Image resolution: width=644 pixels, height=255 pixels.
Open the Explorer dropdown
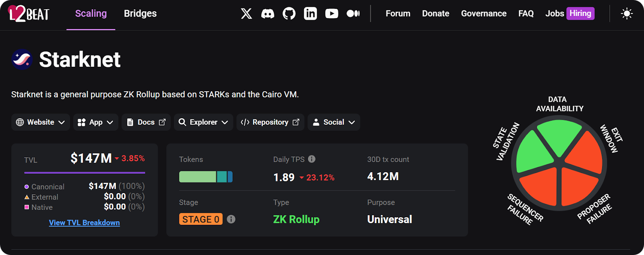[x=203, y=122]
